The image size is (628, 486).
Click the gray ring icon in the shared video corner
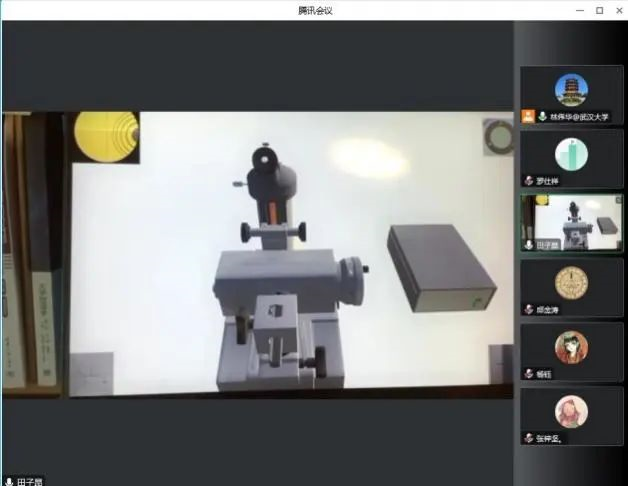click(x=497, y=135)
